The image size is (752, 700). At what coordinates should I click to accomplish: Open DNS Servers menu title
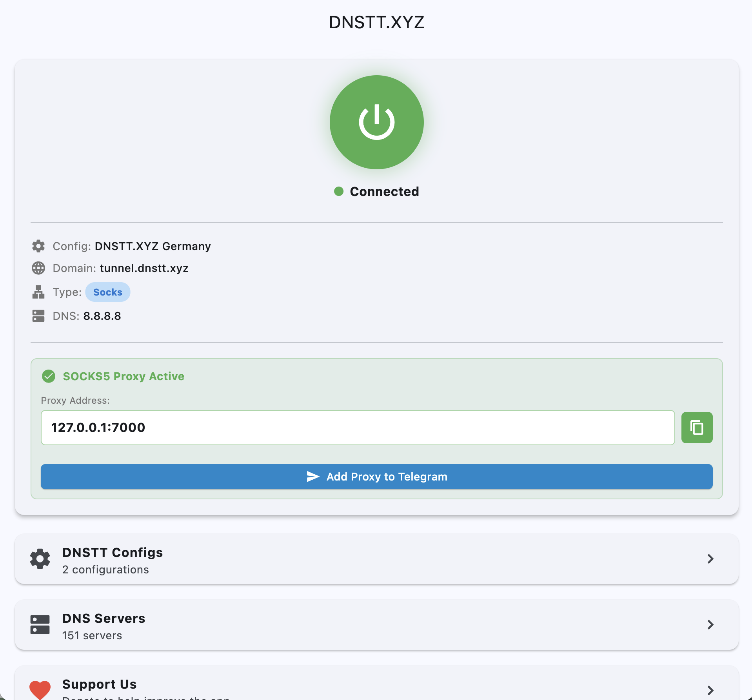pyautogui.click(x=104, y=618)
